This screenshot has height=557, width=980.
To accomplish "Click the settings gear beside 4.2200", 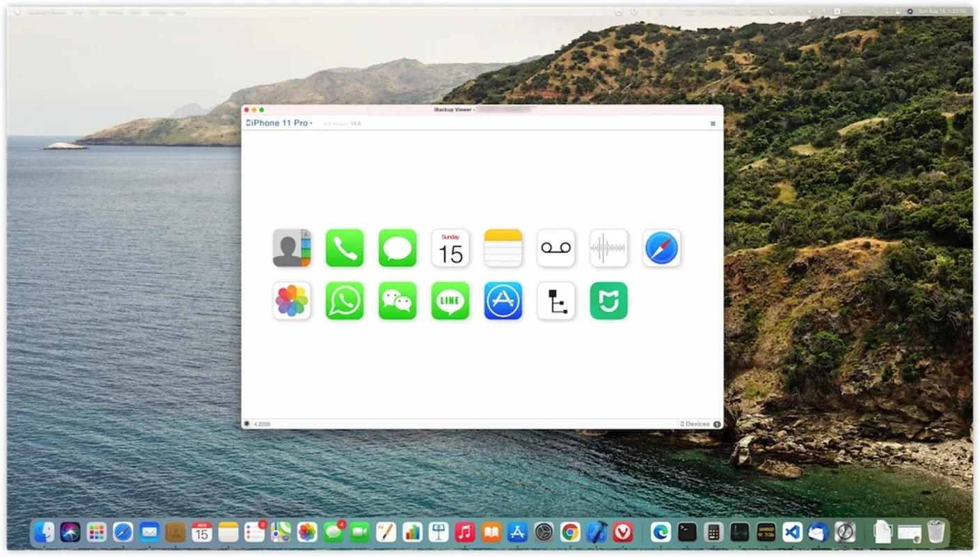I will coord(247,424).
